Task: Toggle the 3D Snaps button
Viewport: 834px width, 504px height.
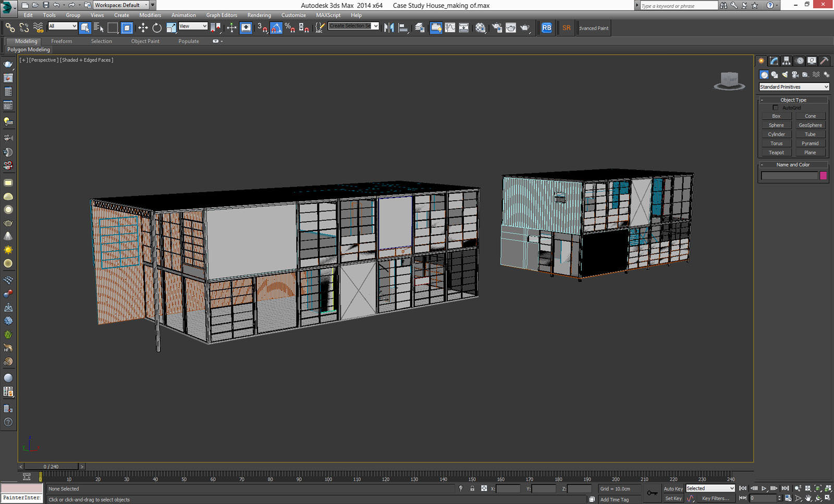Action: (x=263, y=28)
